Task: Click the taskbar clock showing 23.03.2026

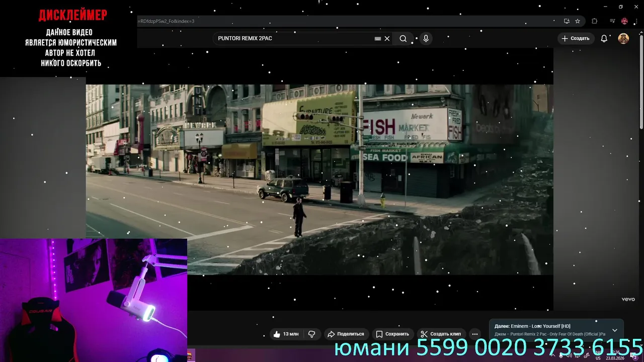Action: point(615,355)
